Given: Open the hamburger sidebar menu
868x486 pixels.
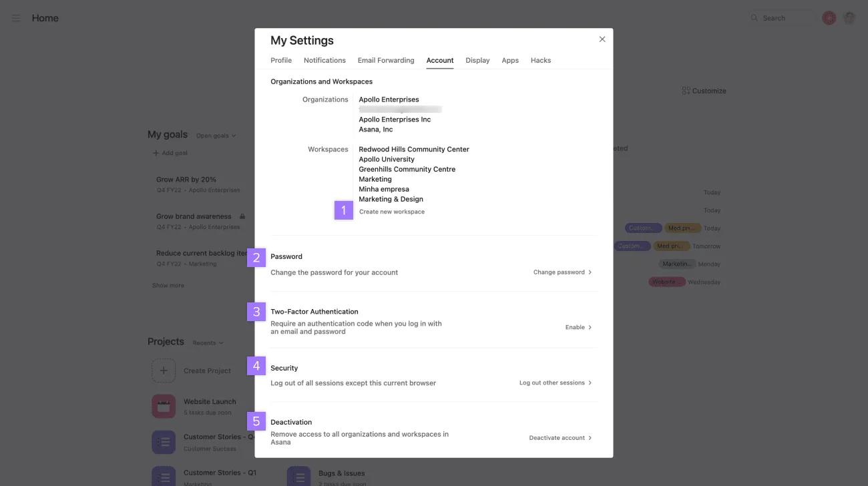Looking at the screenshot, I should (x=16, y=18).
